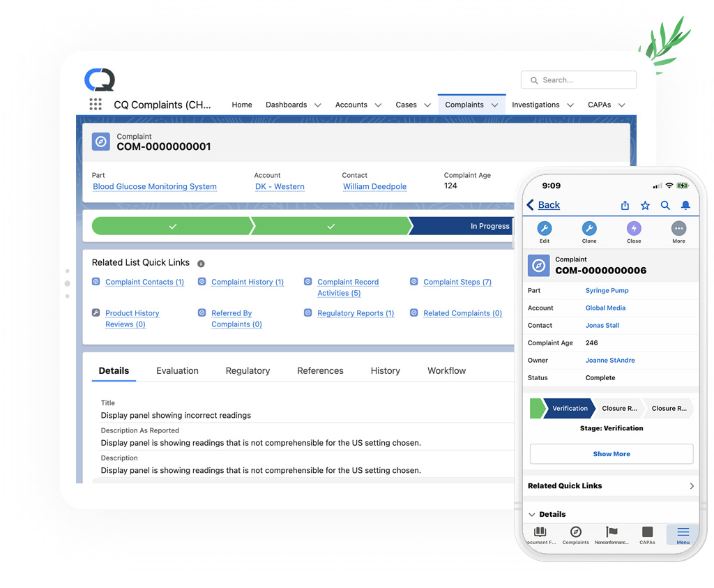Image resolution: width=714 pixels, height=588 pixels.
Task: Open the app launcher grid icon
Action: pyautogui.click(x=96, y=105)
